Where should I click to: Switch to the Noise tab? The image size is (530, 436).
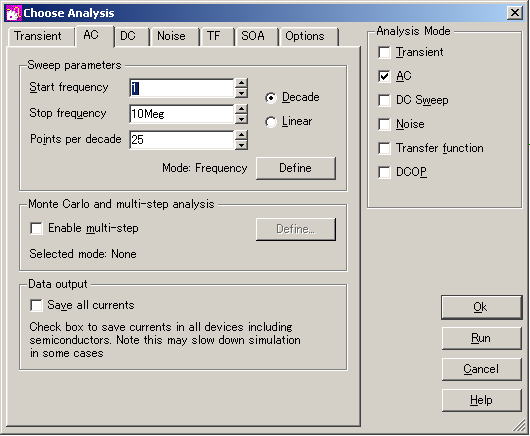click(x=172, y=36)
